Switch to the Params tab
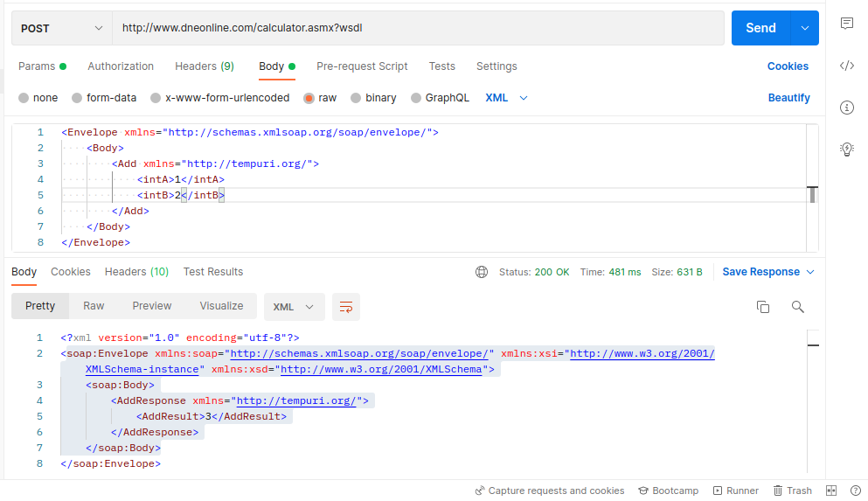This screenshot has height=501, width=868. (42, 66)
